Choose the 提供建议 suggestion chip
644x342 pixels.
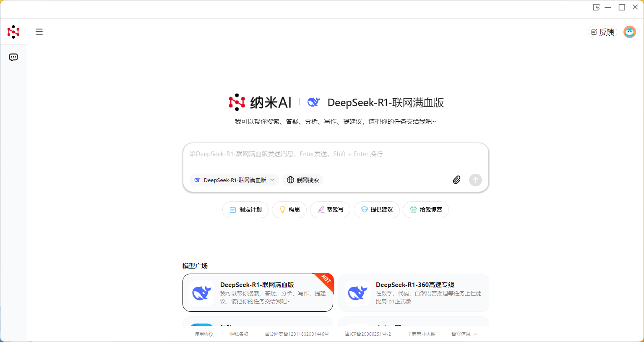coord(377,209)
